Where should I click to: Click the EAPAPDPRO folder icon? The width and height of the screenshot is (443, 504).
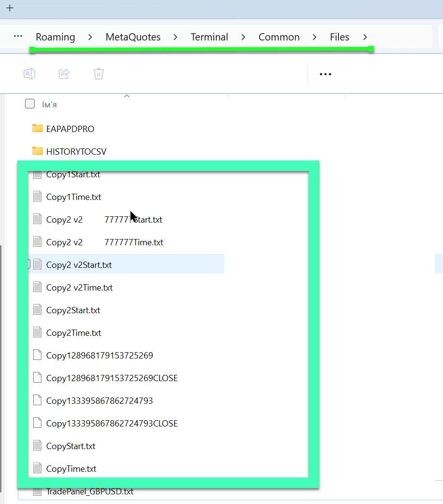[38, 128]
